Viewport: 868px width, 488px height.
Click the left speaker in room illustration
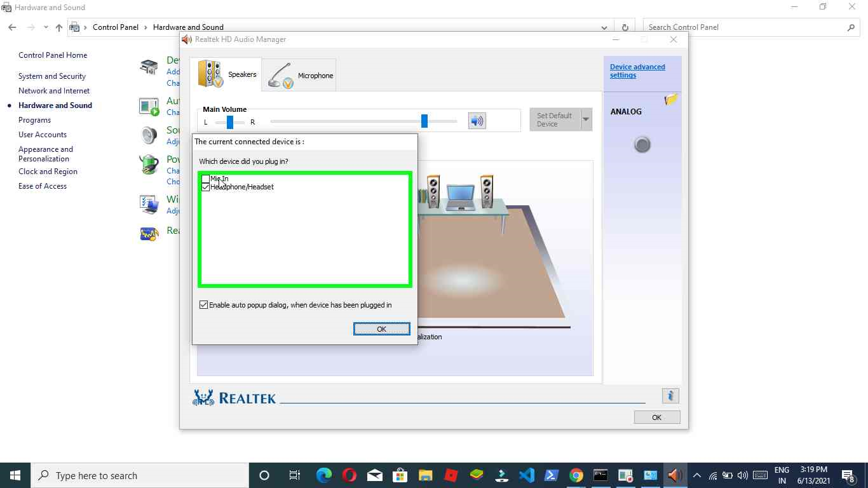pos(433,191)
